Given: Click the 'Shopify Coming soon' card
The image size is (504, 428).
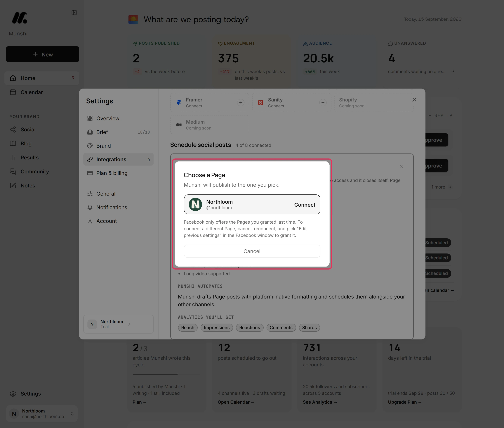Looking at the screenshot, I should point(374,103).
